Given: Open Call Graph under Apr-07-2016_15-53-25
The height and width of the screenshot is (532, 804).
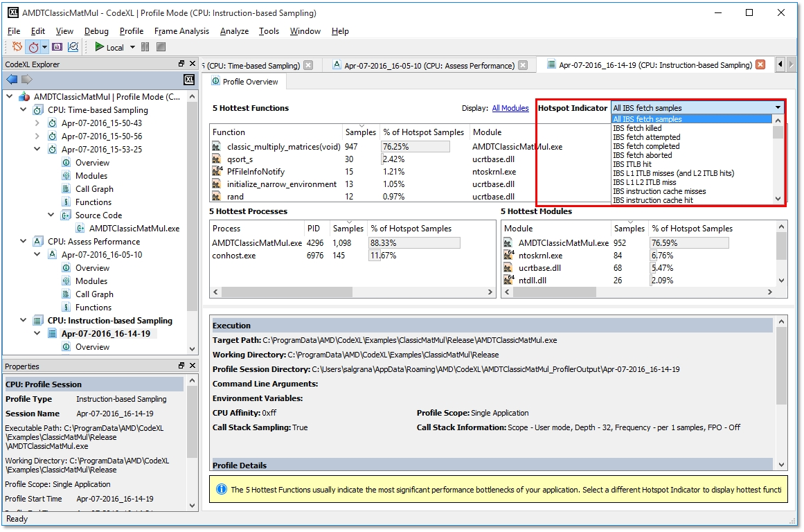Looking at the screenshot, I should [x=94, y=189].
